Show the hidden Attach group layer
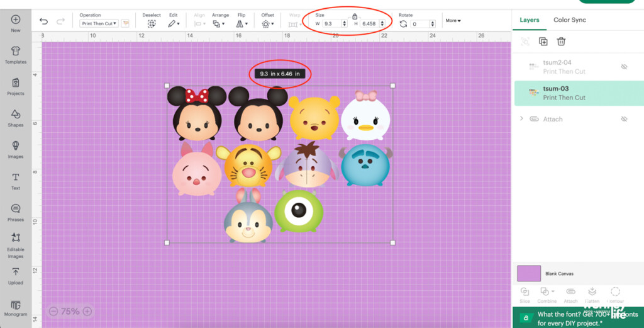This screenshot has width=644, height=328. point(624,119)
